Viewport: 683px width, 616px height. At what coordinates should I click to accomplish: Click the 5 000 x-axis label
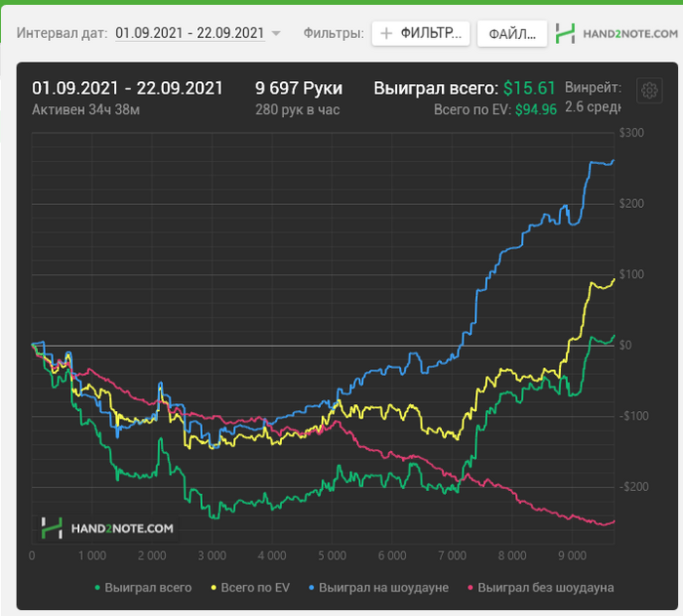332,555
